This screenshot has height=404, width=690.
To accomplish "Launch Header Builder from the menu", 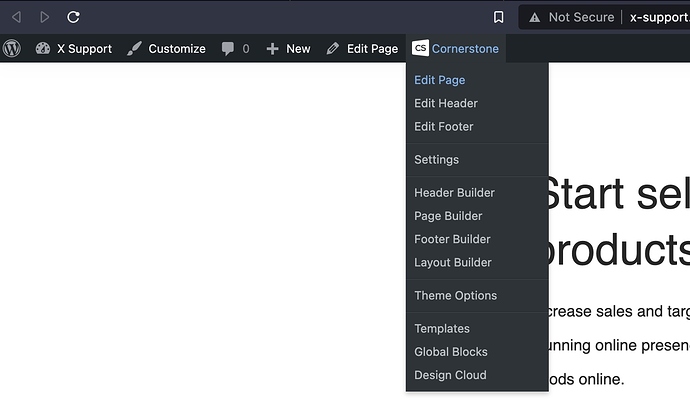I will click(x=455, y=192).
